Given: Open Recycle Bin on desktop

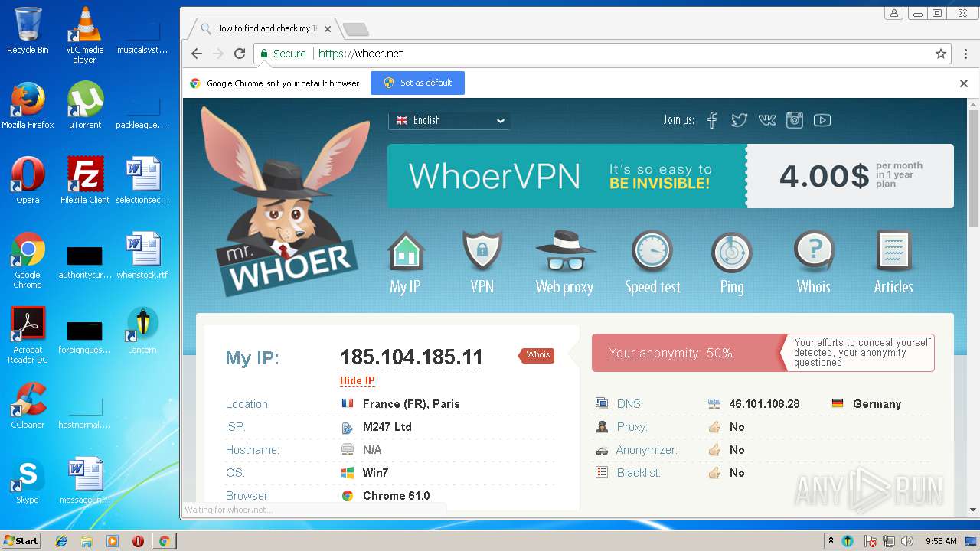Looking at the screenshot, I should tap(28, 31).
